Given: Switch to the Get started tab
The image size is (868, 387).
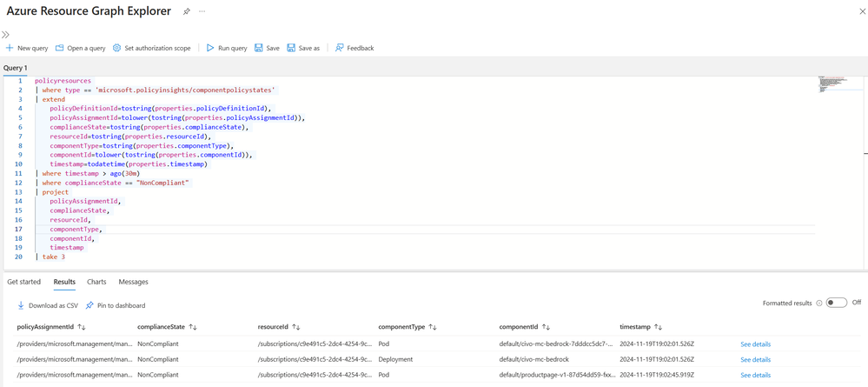Looking at the screenshot, I should click(23, 282).
